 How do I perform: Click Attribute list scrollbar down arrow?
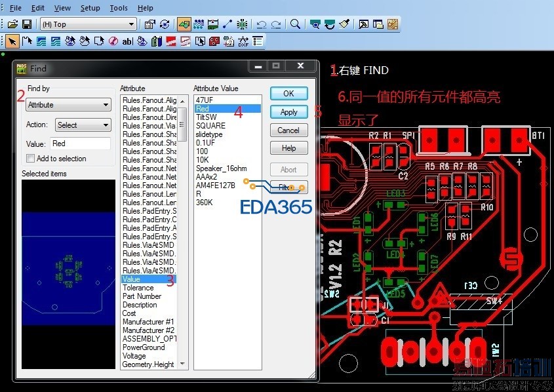[182, 363]
